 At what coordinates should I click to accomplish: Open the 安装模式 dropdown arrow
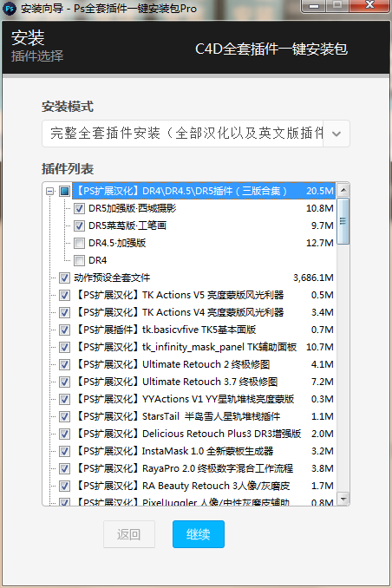(x=336, y=134)
